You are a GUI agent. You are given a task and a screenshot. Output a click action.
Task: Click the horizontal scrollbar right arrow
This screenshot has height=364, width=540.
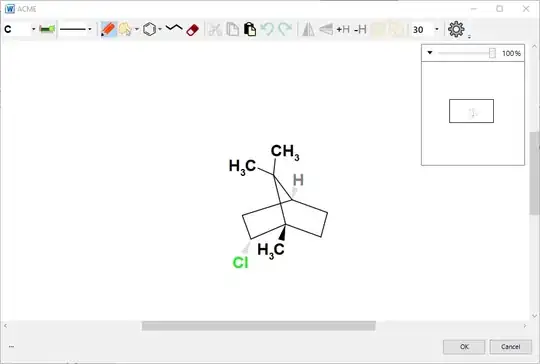[x=525, y=326]
